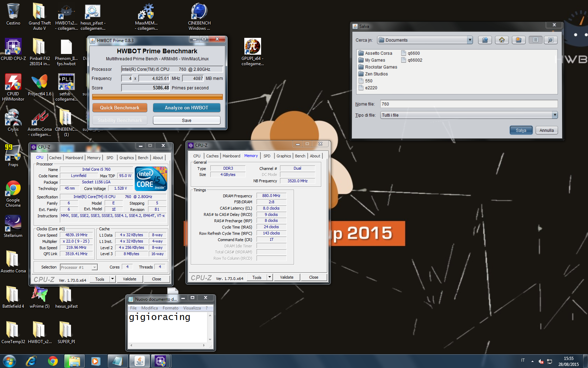This screenshot has width=588, height=368.
Task: Launch the GPUPI_x64 desktop shortcut
Action: coord(252,52)
